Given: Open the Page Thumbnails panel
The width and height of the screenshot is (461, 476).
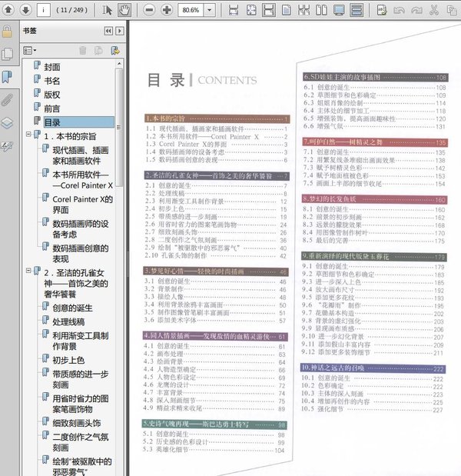Looking at the screenshot, I should [x=7, y=54].
